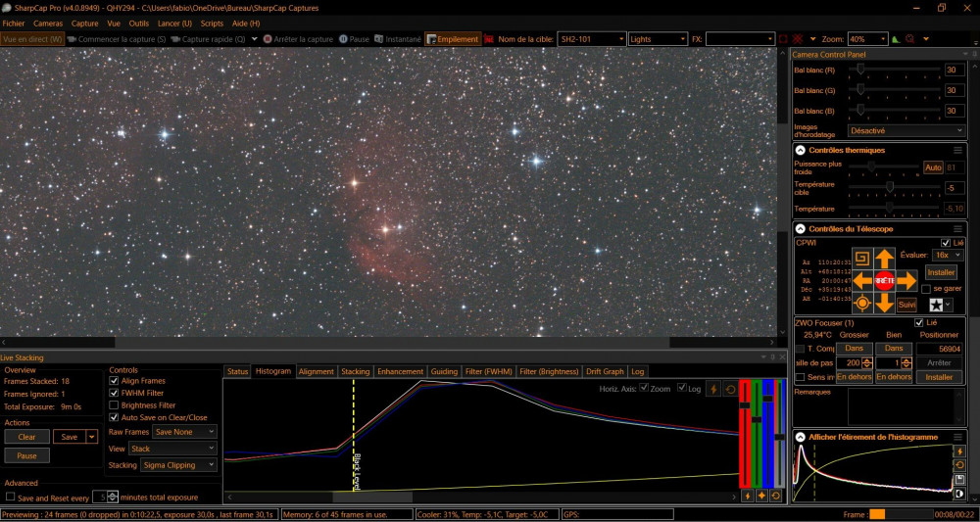Open Contrôles thermiques panel menu icon

[x=957, y=150]
